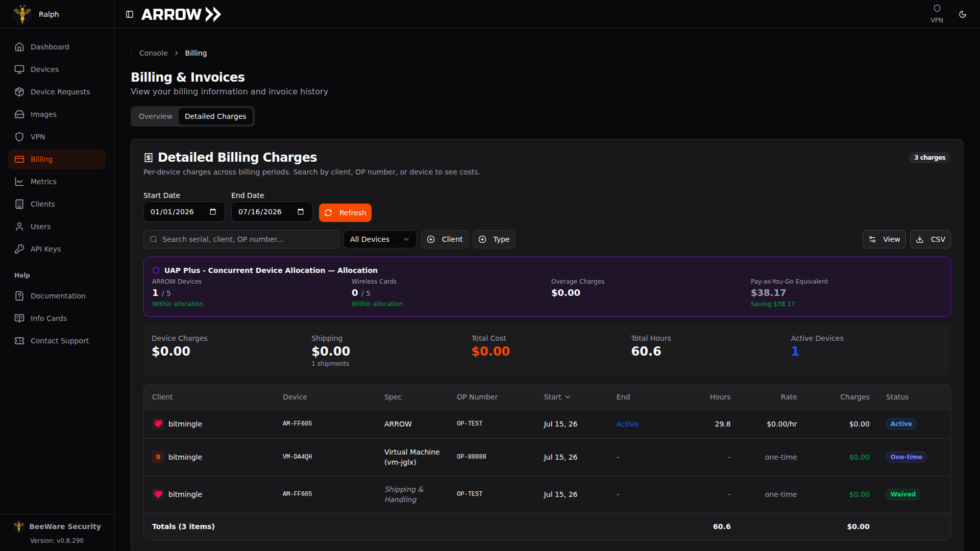
Task: Click the Documentation icon
Action: pos(19,296)
